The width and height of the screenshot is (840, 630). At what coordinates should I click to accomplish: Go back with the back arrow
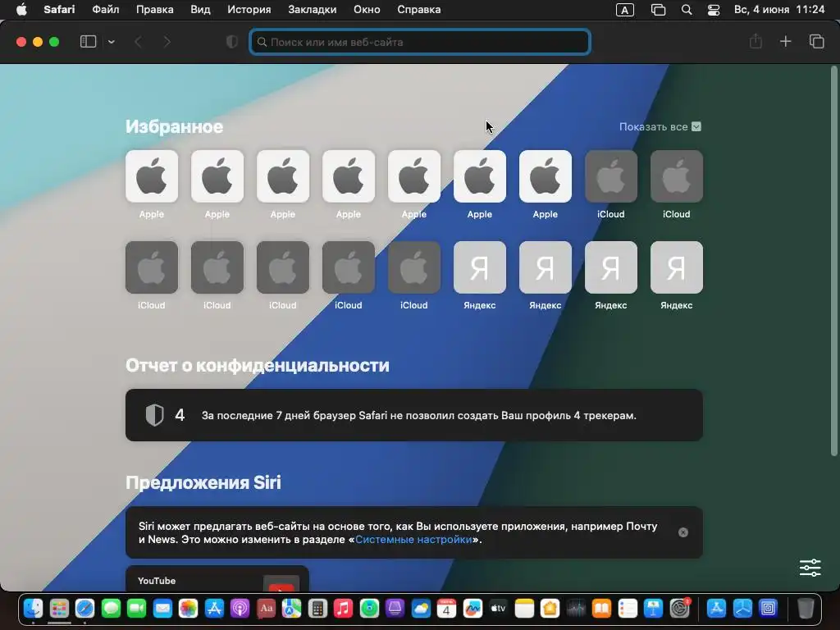click(x=138, y=42)
